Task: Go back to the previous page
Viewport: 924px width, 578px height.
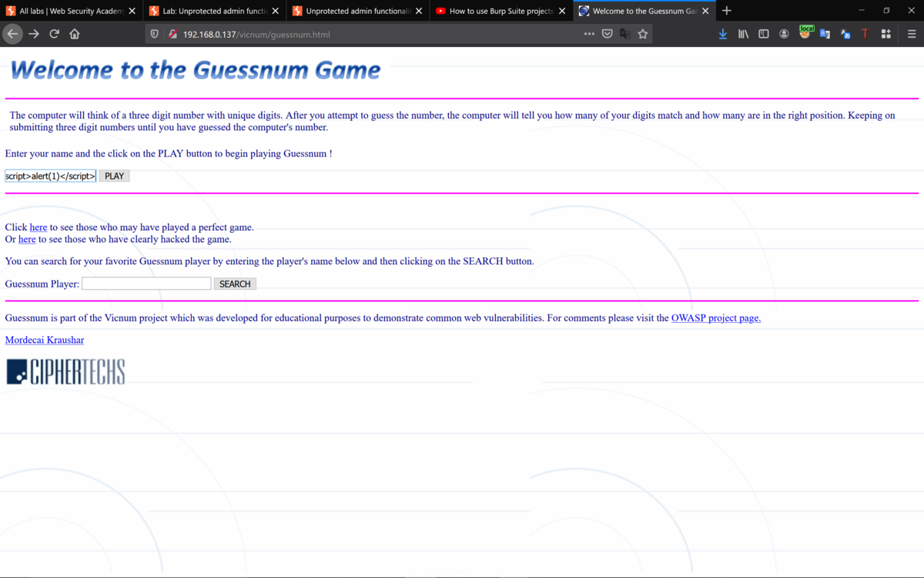Action: pyautogui.click(x=12, y=34)
